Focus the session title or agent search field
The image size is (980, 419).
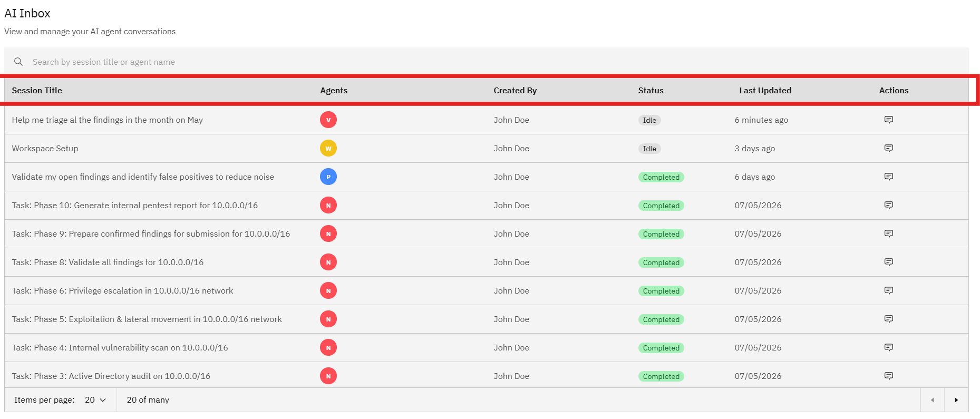(x=487, y=62)
